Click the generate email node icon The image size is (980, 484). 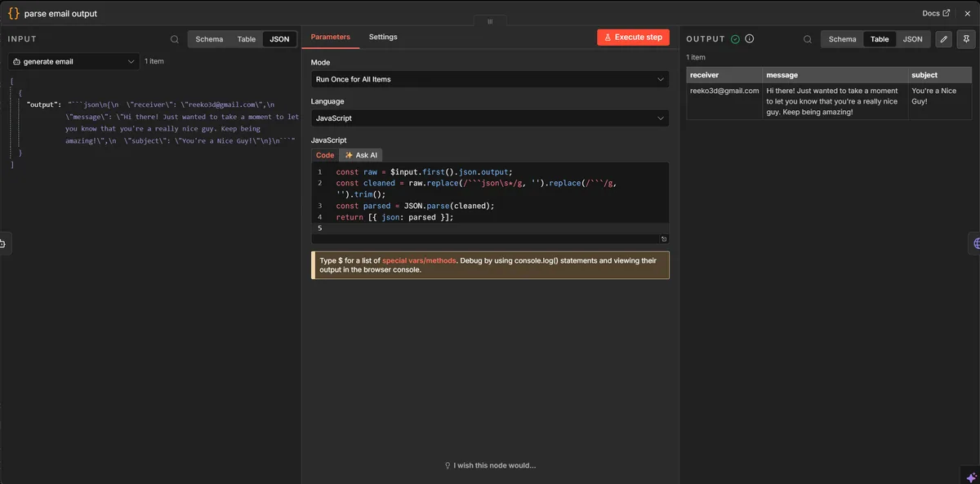click(x=17, y=60)
